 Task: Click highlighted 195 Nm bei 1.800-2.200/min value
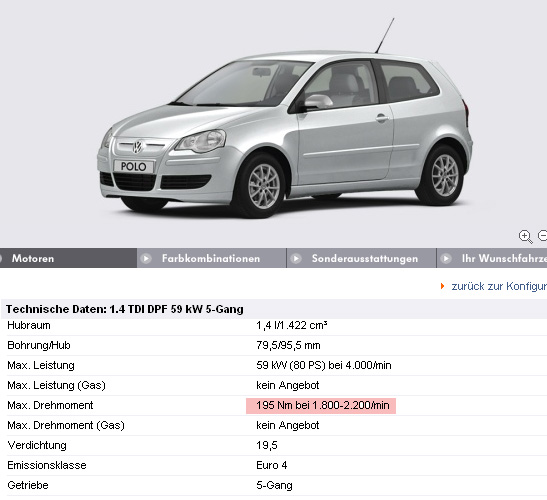(x=321, y=405)
